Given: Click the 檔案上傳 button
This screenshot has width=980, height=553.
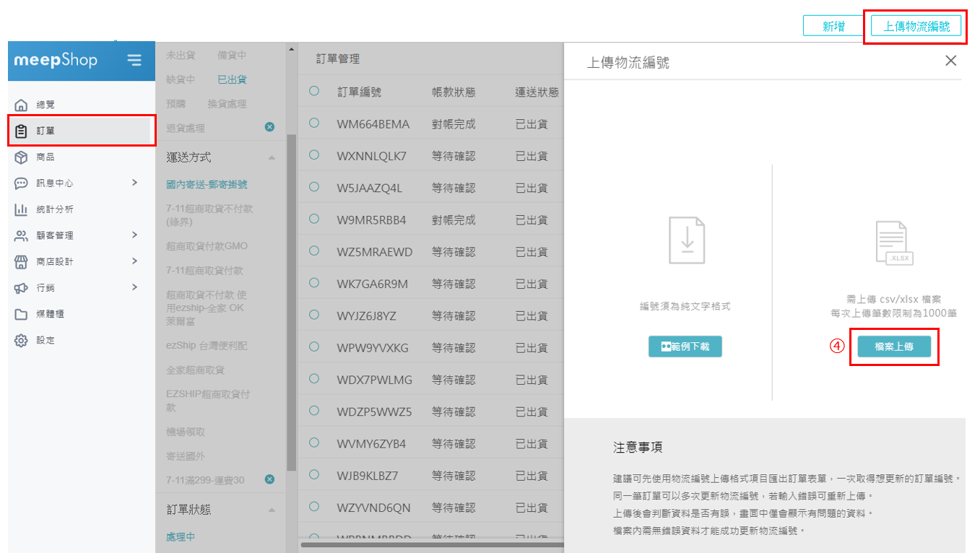Looking at the screenshot, I should tap(894, 347).
